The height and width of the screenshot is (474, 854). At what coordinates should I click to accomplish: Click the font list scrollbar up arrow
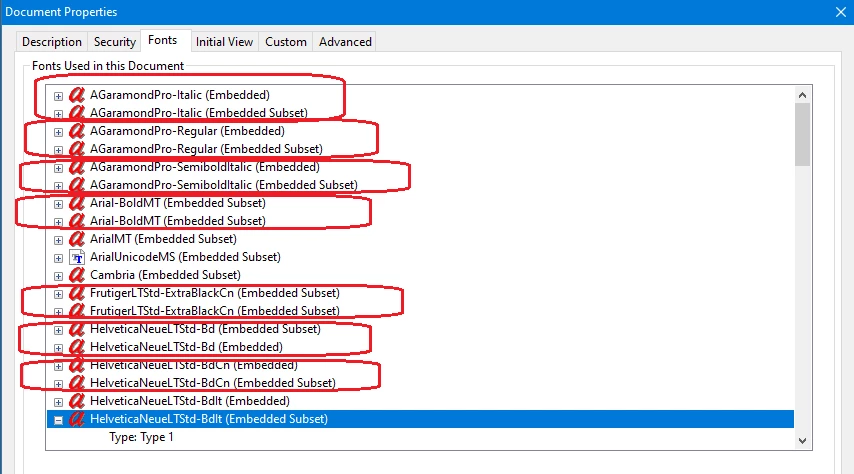pyautogui.click(x=802, y=95)
